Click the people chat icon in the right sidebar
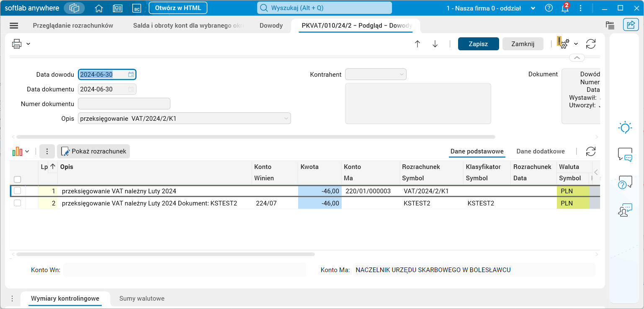 click(625, 210)
